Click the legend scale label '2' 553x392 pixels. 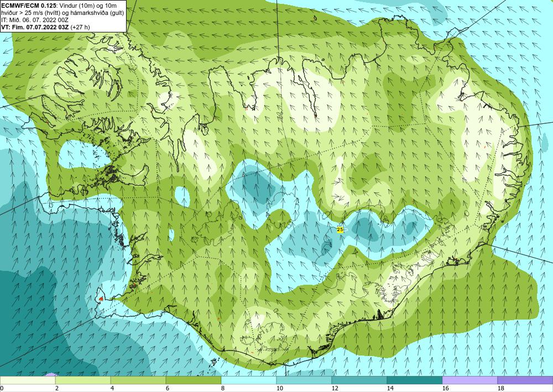click(57, 389)
